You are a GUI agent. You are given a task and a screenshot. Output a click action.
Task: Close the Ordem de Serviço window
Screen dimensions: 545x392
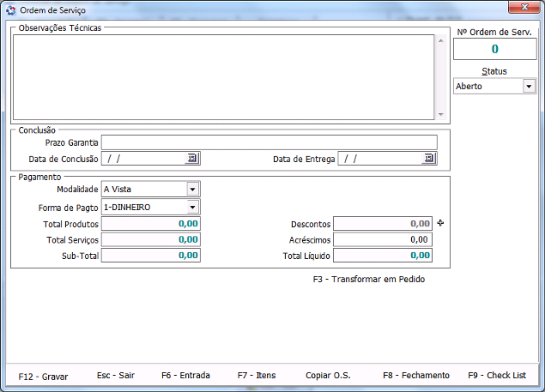coord(524,8)
